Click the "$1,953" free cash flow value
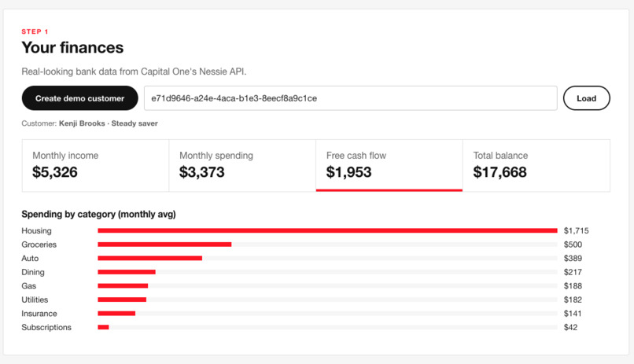Screen dimensions: 634x364 349,172
